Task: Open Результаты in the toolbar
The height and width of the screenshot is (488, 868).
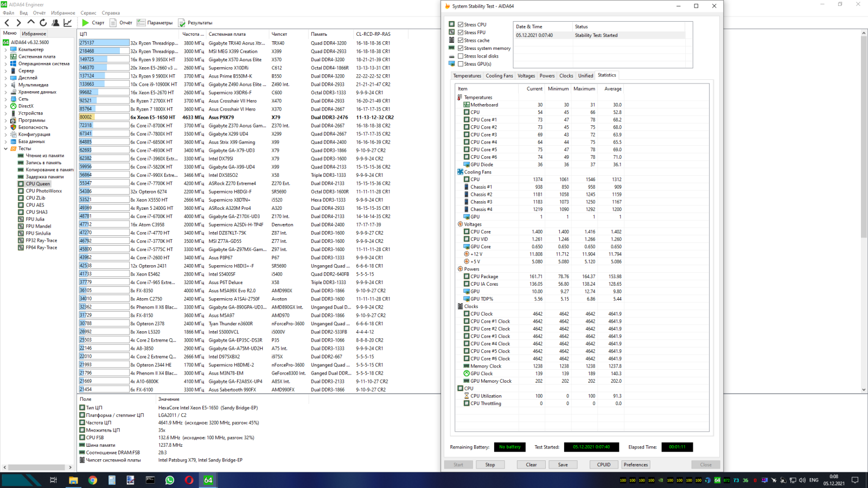Action: 195,23
